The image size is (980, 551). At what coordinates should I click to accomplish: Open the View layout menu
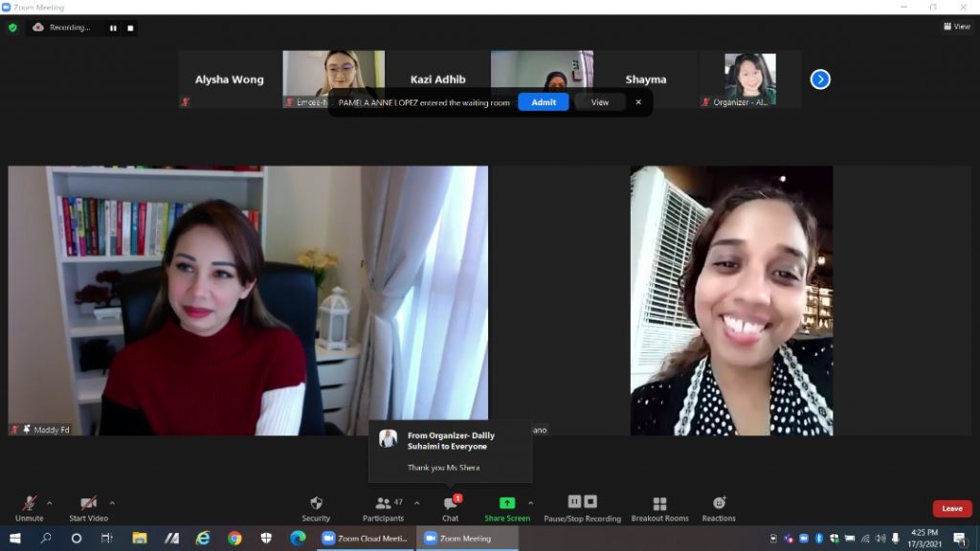point(957,26)
